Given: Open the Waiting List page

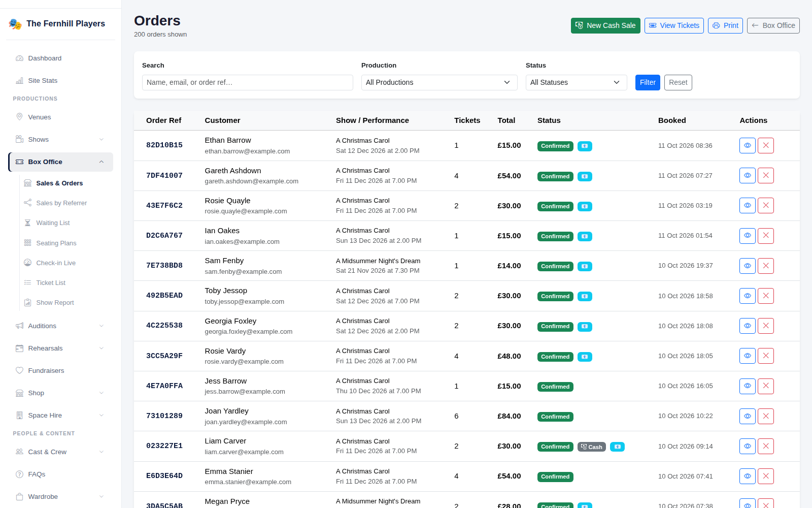Looking at the screenshot, I should point(66,223).
